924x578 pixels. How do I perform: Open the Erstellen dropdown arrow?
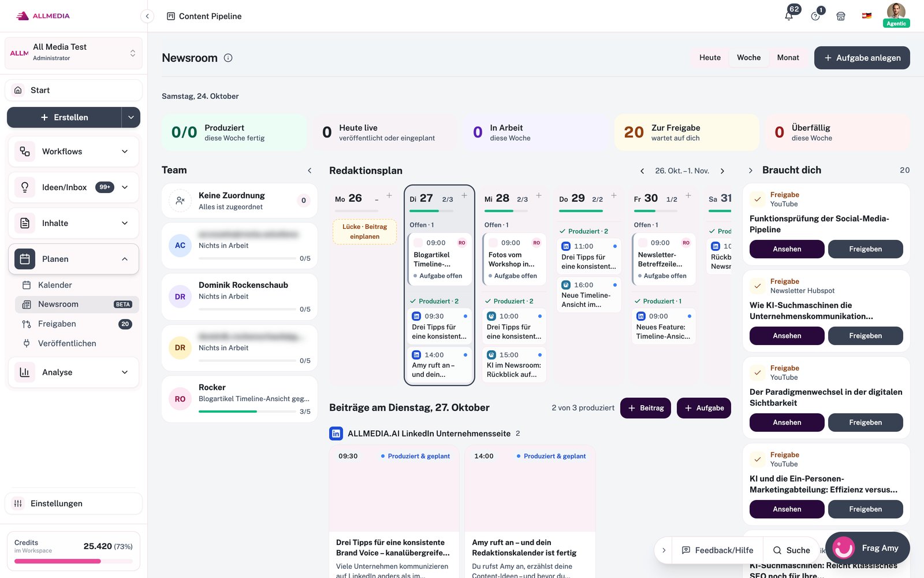[131, 117]
